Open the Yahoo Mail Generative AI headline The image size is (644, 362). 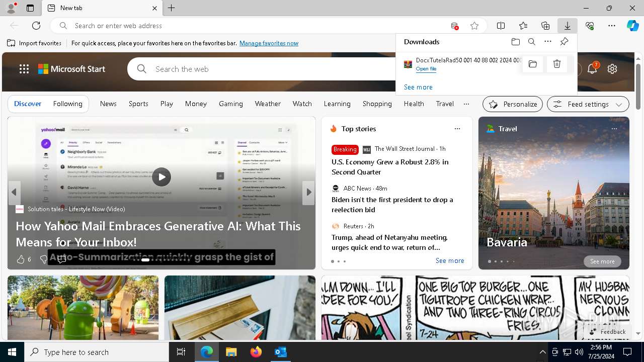[158, 234]
